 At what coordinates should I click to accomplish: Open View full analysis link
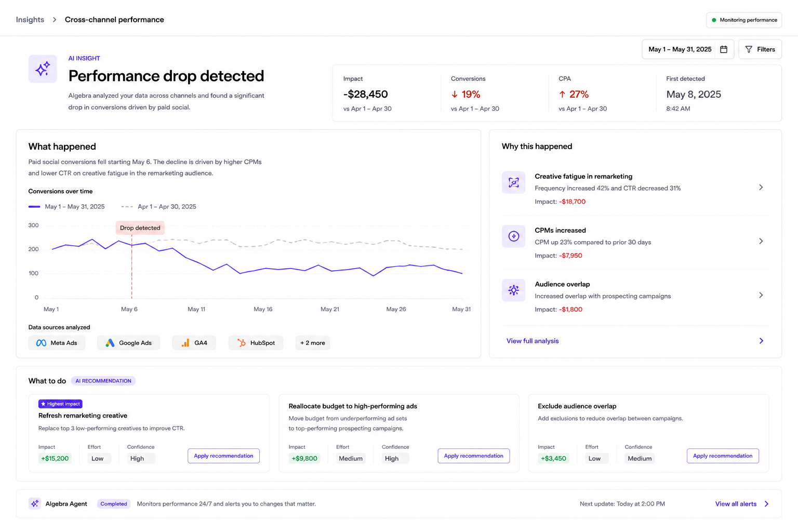click(x=533, y=341)
